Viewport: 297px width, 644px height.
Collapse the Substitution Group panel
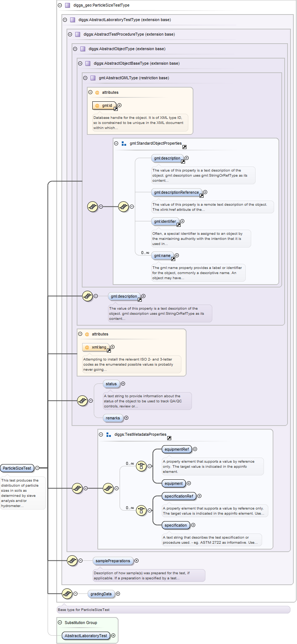coord(60,622)
